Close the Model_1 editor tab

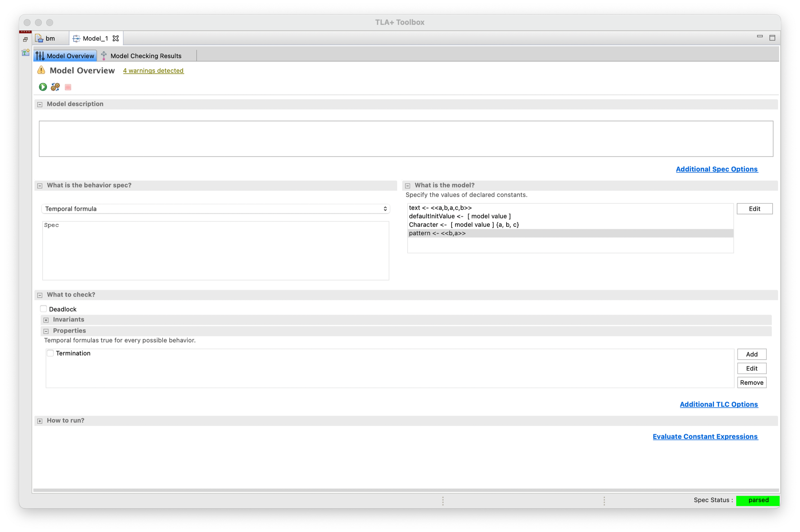click(x=116, y=38)
